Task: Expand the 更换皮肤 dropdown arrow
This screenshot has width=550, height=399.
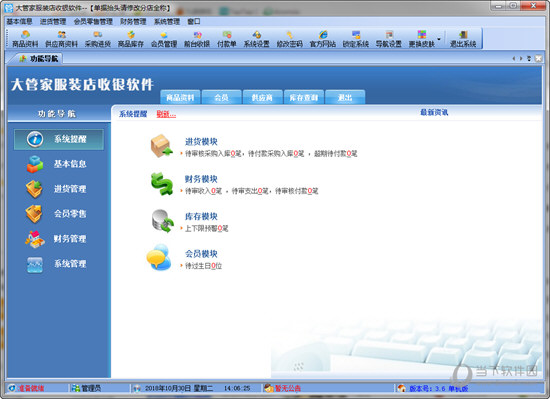Action: tap(439, 39)
